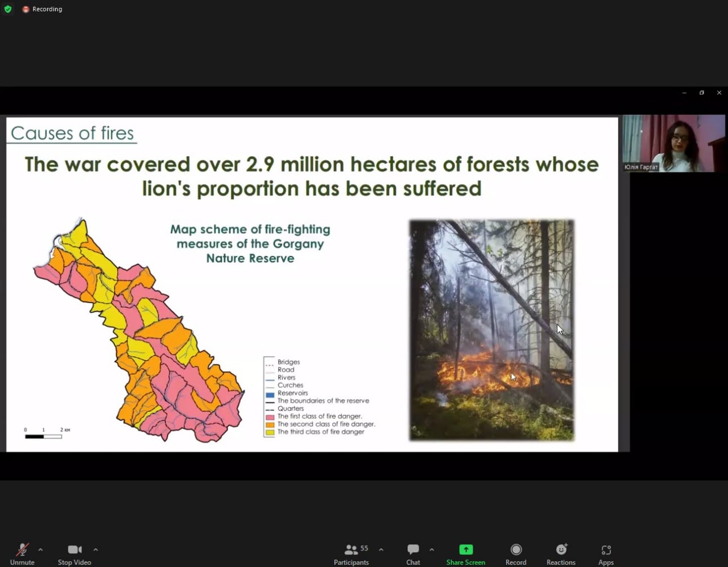Click the yellow third class legend swatch
The width and height of the screenshot is (728, 567).
click(270, 432)
